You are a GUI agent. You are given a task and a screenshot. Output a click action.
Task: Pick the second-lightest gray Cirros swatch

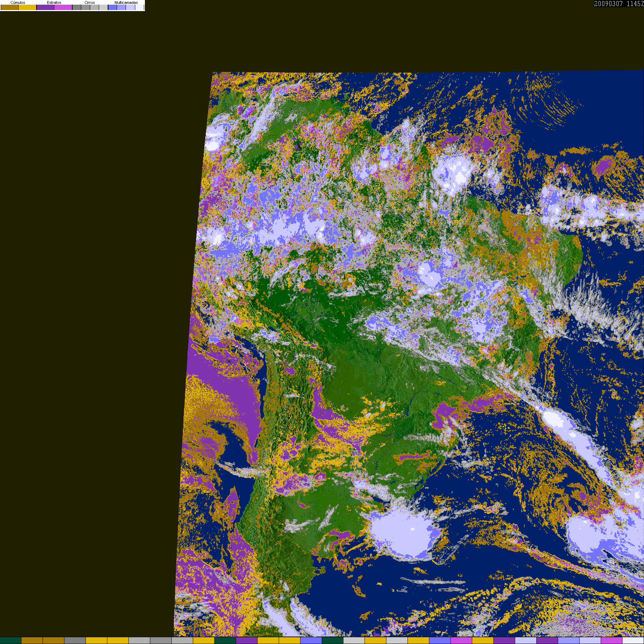94,8
